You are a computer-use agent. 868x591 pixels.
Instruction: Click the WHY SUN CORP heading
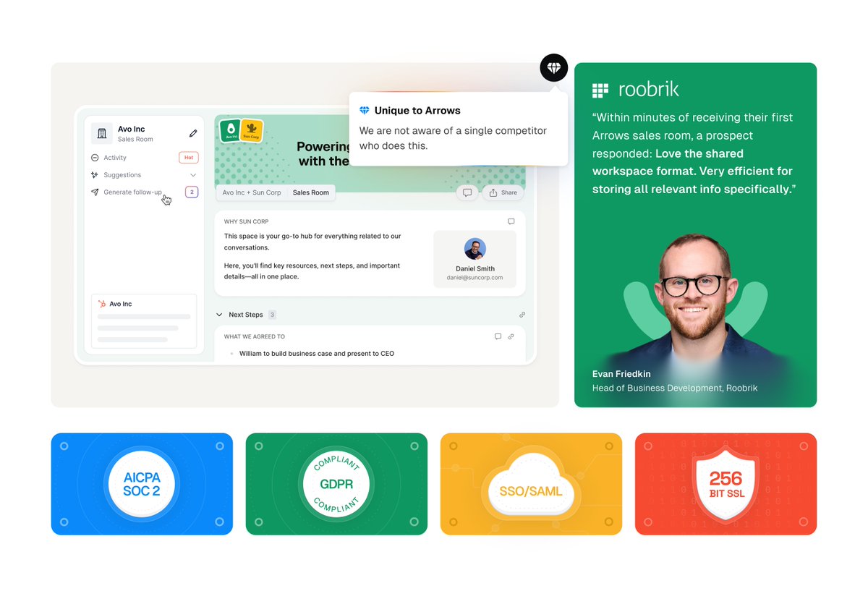point(247,221)
